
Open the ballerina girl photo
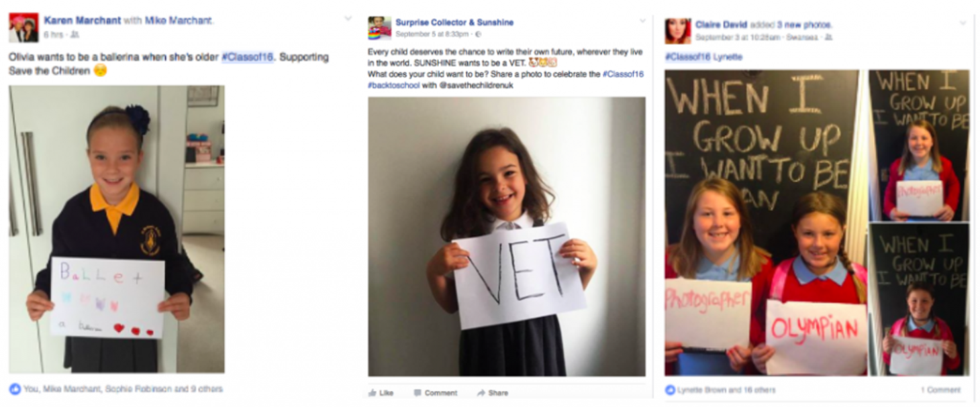coord(117,229)
